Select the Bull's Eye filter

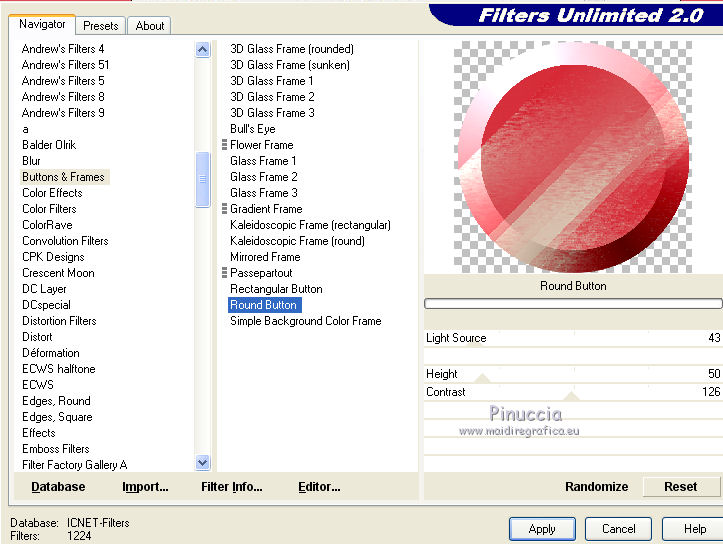point(253,129)
